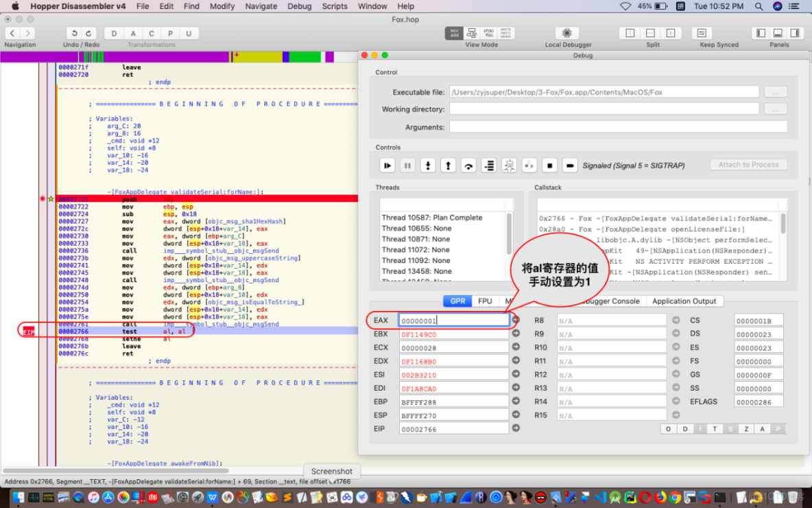This screenshot has height=508, width=812.
Task: Switch View Mode to hexadecimal
Action: point(505,33)
